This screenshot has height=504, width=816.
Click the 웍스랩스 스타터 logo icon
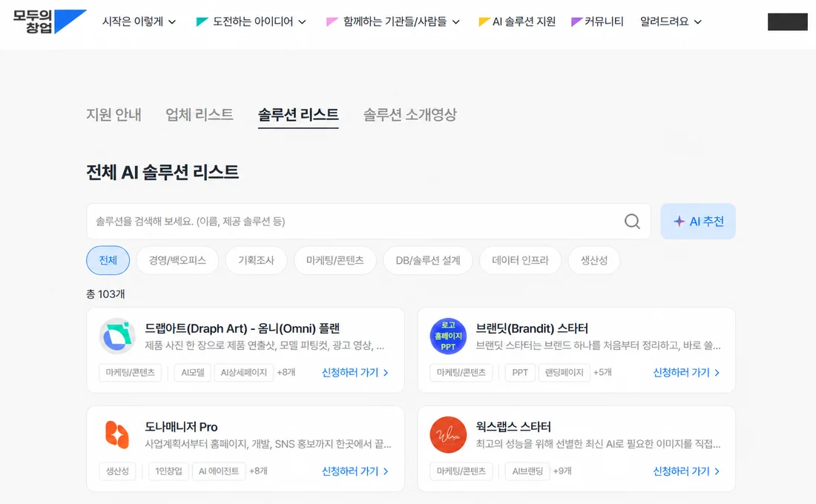448,434
